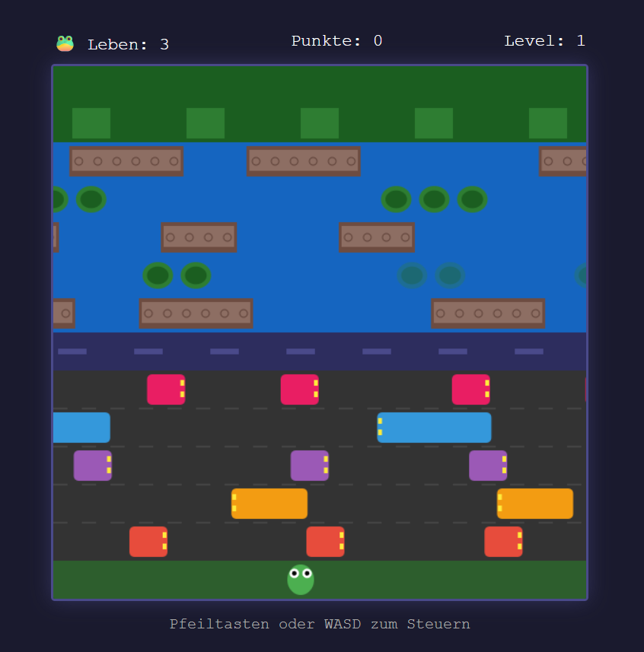
Task: Select the "Leben: 3" lives text
Action: point(128,44)
